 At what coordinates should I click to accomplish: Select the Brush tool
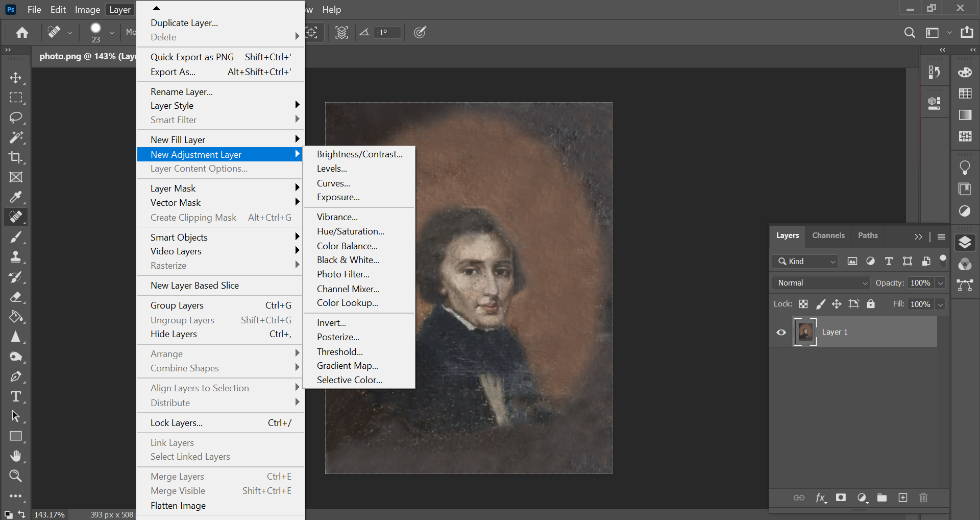pos(16,237)
